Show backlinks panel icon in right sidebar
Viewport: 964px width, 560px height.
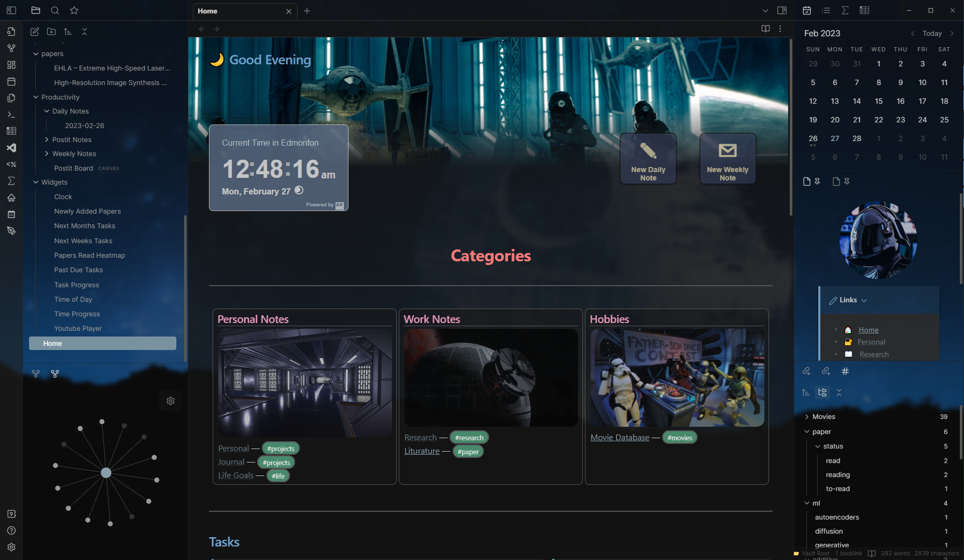tap(807, 371)
